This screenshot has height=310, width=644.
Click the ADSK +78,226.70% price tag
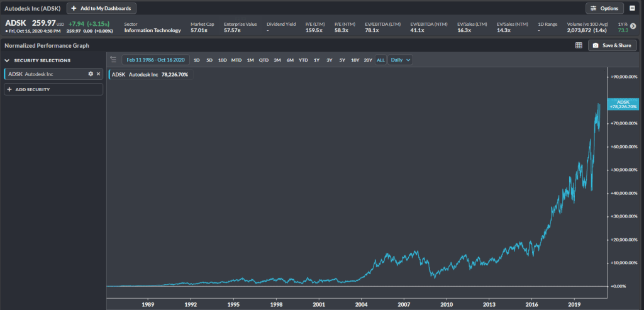[x=623, y=104]
